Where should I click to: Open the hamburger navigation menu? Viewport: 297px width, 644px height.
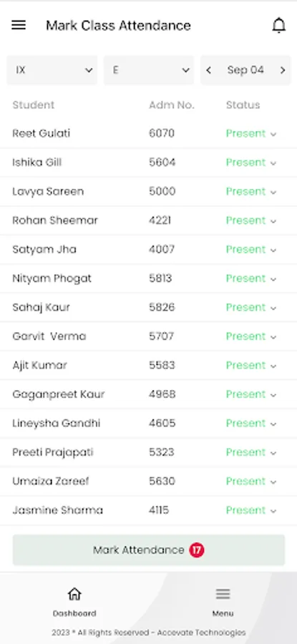click(19, 26)
